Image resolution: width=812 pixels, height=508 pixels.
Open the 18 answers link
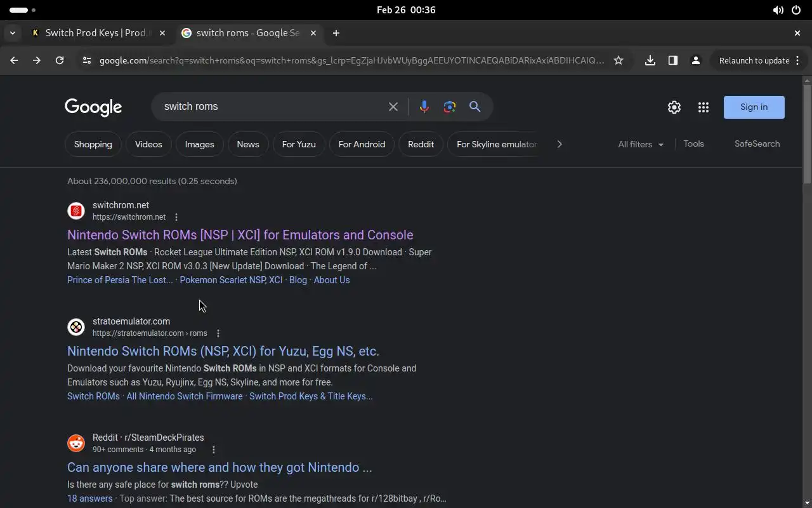[x=90, y=498]
